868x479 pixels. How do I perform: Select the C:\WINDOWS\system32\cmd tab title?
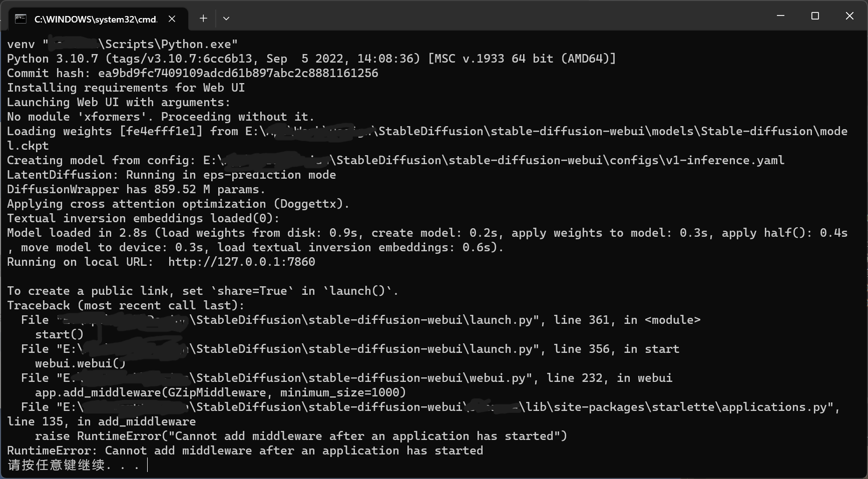coord(96,19)
